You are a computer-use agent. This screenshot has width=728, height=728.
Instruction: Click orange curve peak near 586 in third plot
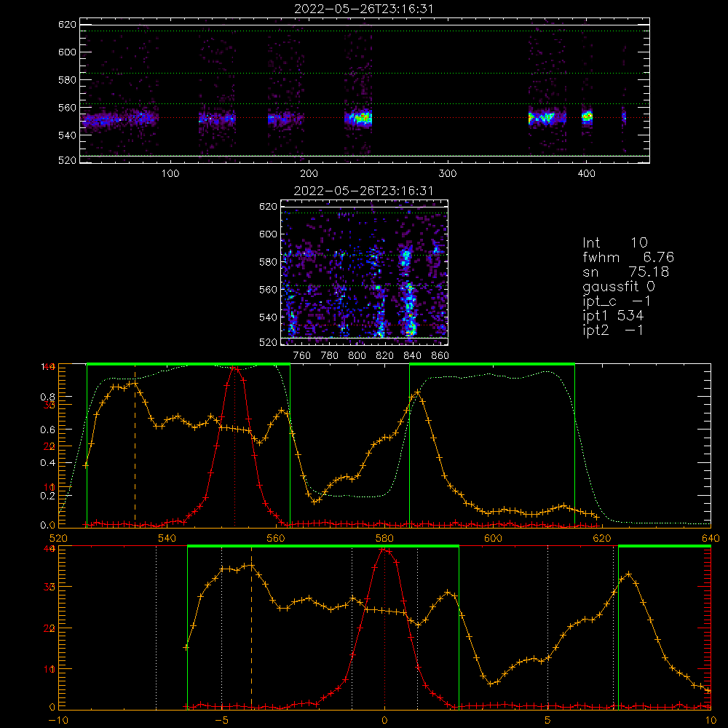(x=417, y=392)
